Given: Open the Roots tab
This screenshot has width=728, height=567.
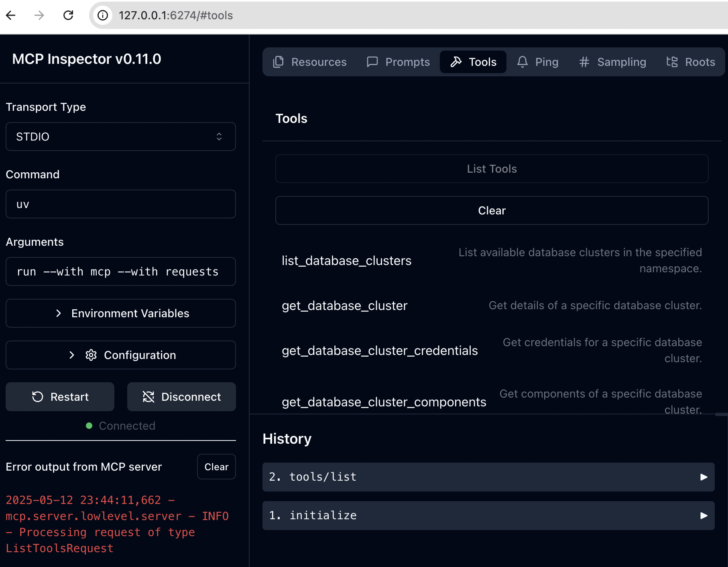Looking at the screenshot, I should tap(691, 62).
